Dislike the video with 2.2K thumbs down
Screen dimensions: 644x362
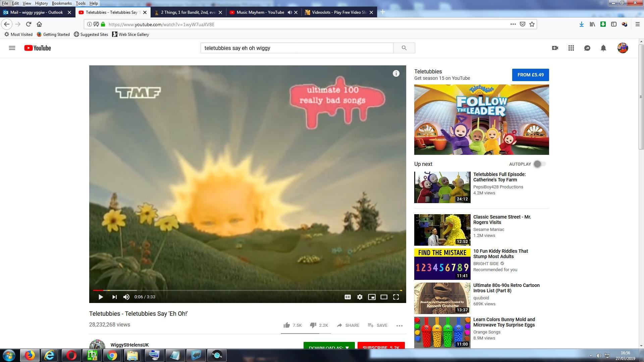pos(319,325)
